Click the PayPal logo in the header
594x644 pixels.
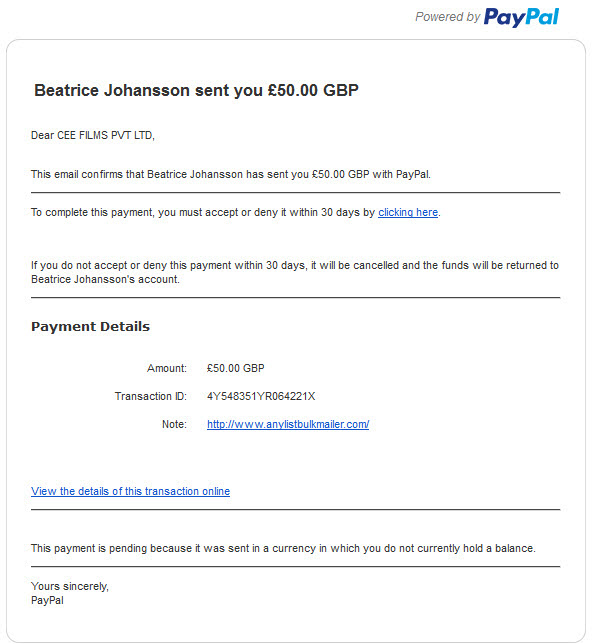tap(521, 17)
